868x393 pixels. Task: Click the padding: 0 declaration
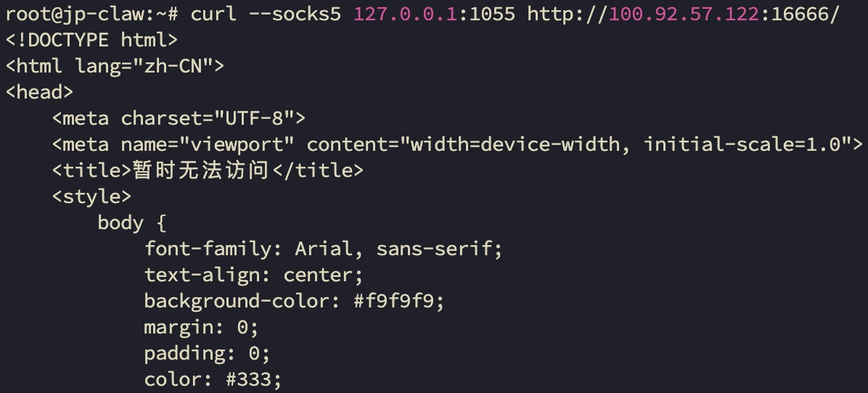[x=207, y=353]
